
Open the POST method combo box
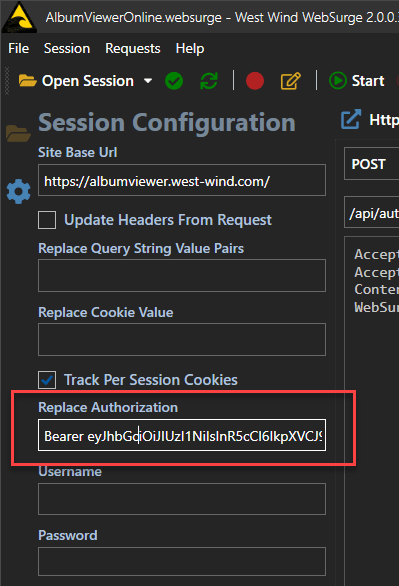[371, 164]
